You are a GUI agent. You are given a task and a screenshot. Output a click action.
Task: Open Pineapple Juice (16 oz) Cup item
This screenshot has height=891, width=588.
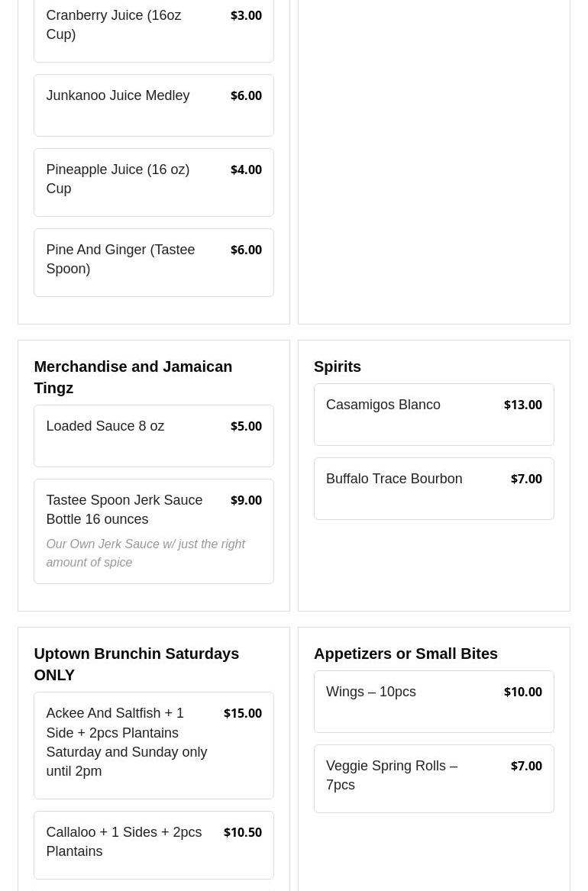tap(153, 182)
